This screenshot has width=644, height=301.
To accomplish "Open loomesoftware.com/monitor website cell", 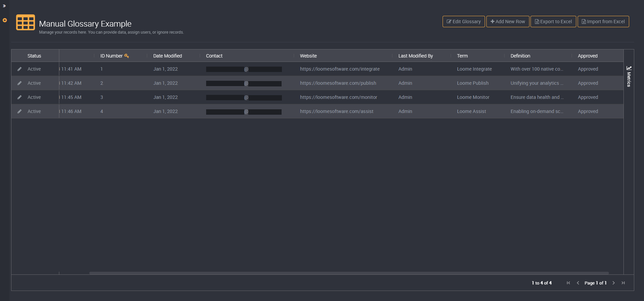I will (x=339, y=97).
